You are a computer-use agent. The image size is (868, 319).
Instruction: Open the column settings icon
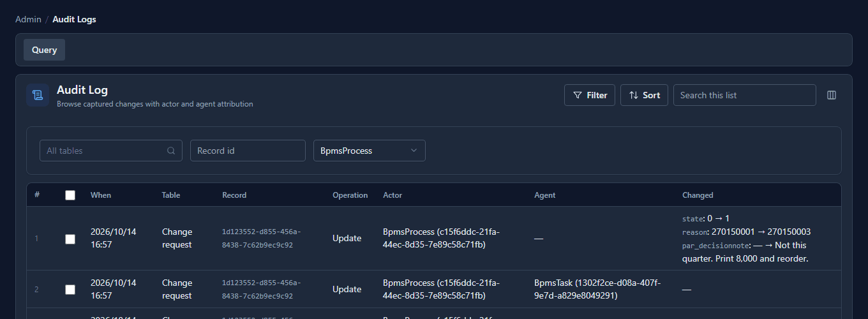[832, 95]
